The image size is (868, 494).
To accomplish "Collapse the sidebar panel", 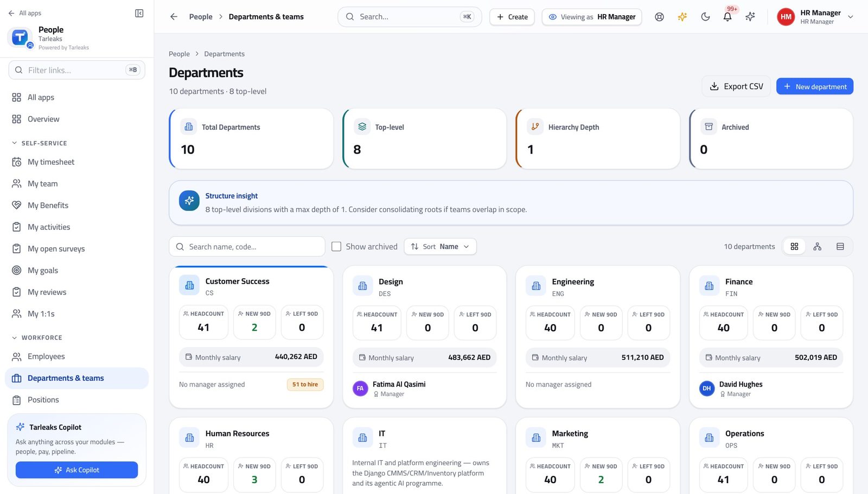I will coord(139,13).
